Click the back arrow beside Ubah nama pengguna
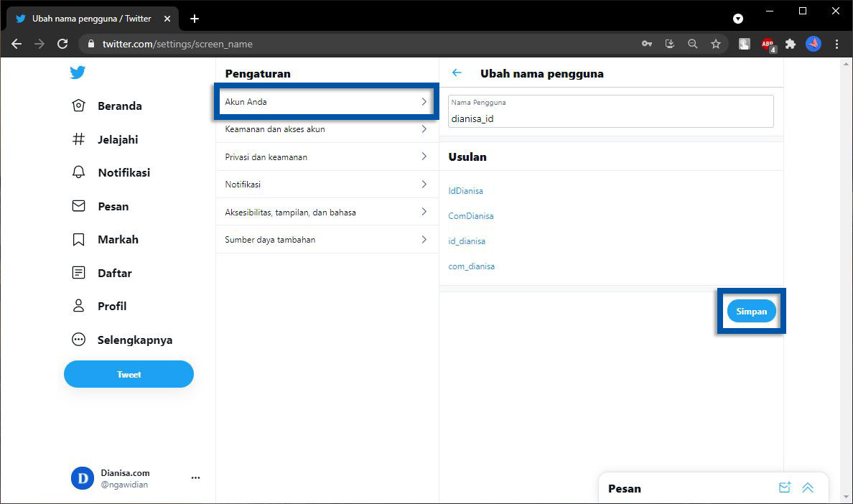This screenshot has width=853, height=504. 457,73
